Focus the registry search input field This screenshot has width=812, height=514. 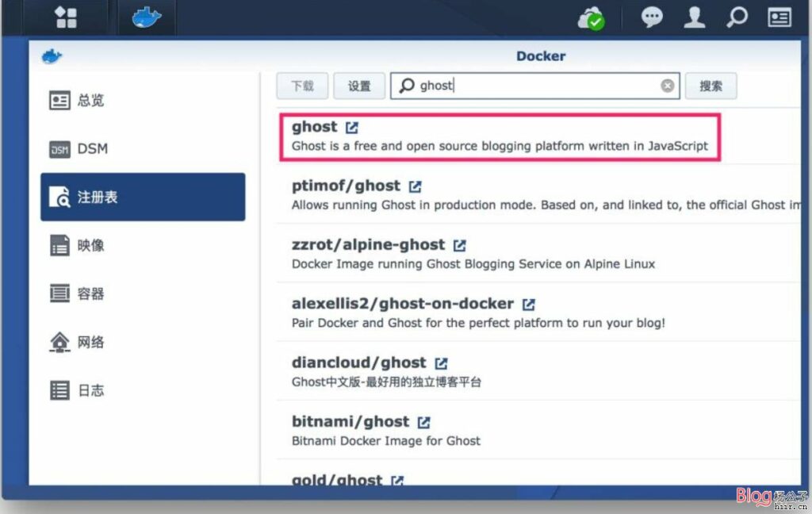(x=535, y=86)
